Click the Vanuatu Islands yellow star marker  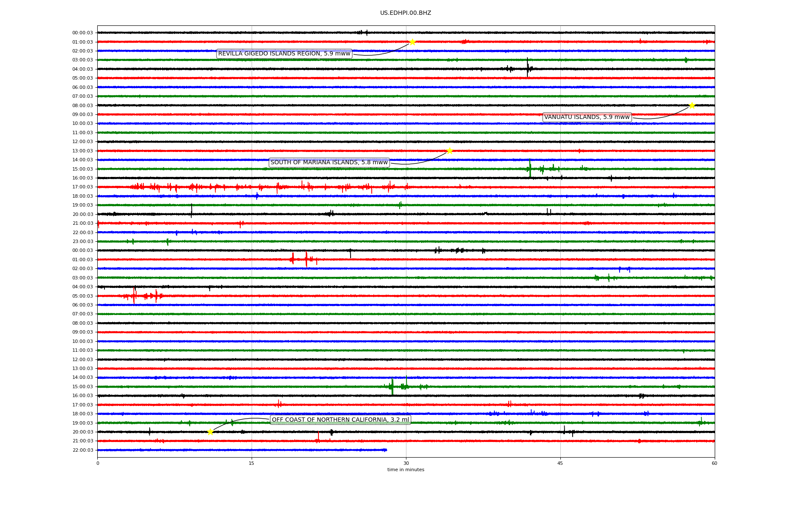coord(692,105)
